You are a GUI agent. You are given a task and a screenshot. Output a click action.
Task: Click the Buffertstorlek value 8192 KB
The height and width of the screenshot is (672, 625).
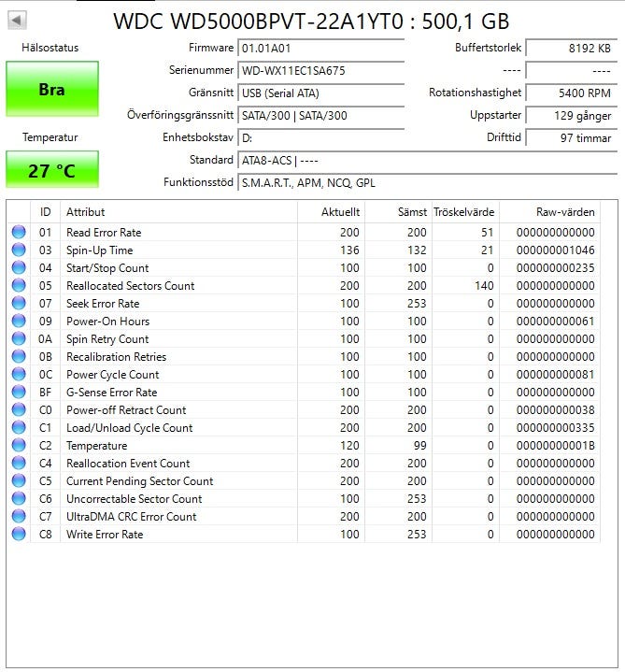click(572, 48)
